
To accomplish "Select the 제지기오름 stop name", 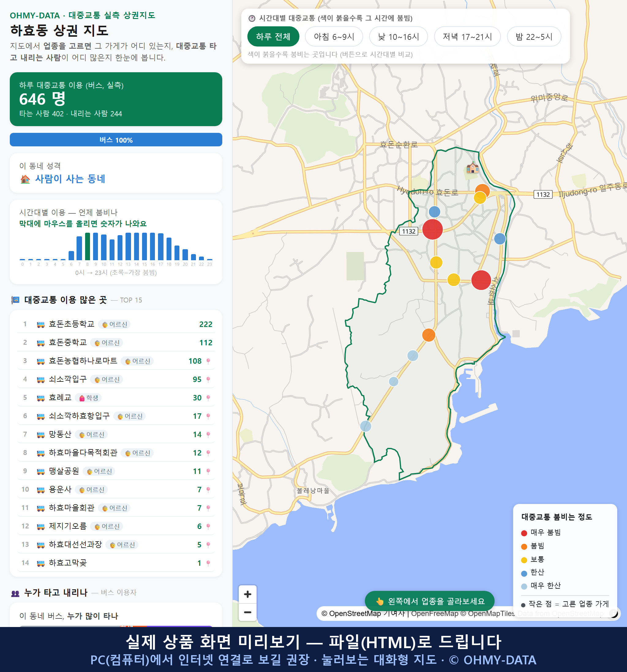I will coord(68,526).
